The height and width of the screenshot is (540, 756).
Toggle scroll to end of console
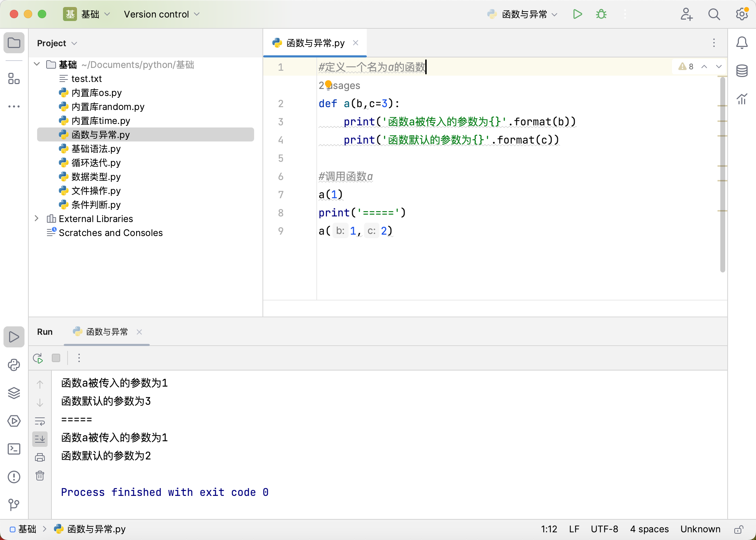pyautogui.click(x=40, y=439)
